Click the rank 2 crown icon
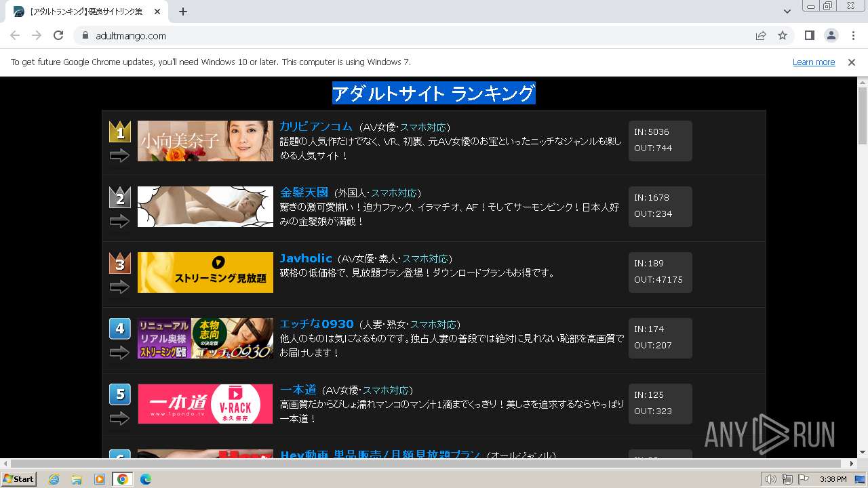Screen dimensions: 868x488 pyautogui.click(x=120, y=197)
